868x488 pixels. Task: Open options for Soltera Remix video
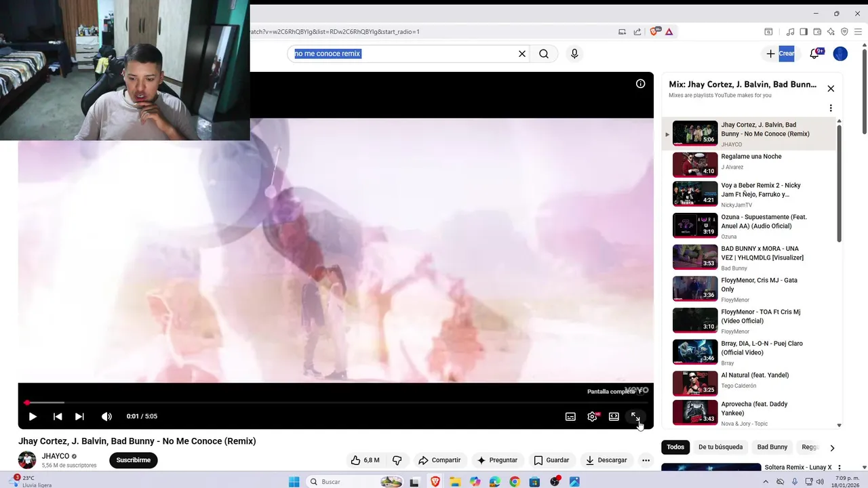click(839, 468)
